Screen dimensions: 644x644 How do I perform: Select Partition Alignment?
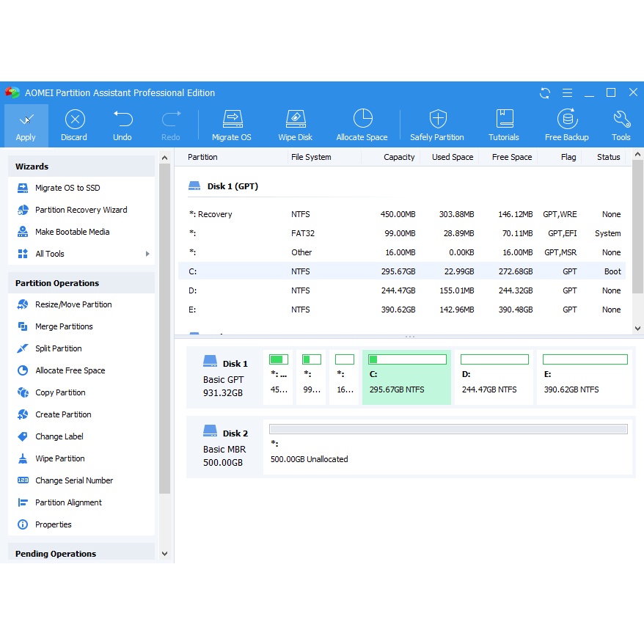tap(81, 502)
